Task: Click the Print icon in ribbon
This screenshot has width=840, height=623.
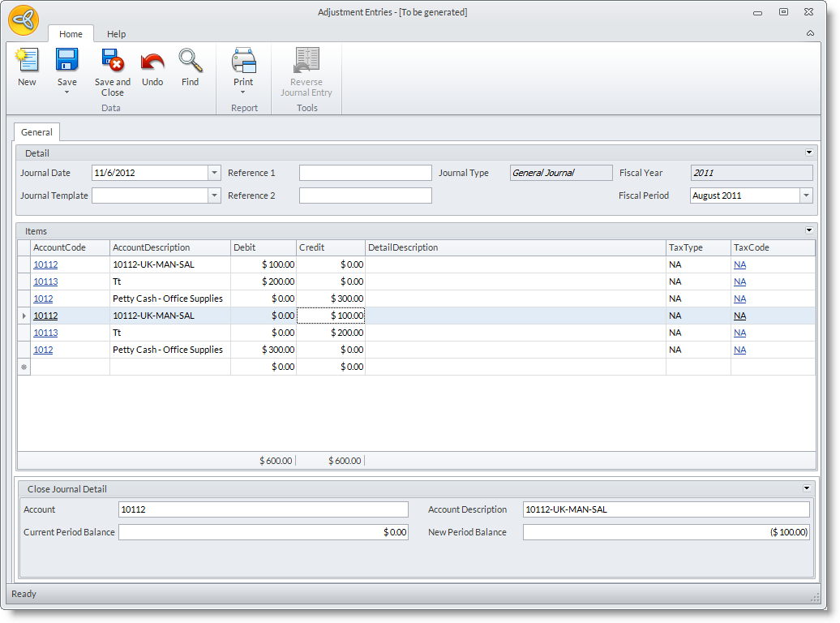Action: pyautogui.click(x=243, y=61)
